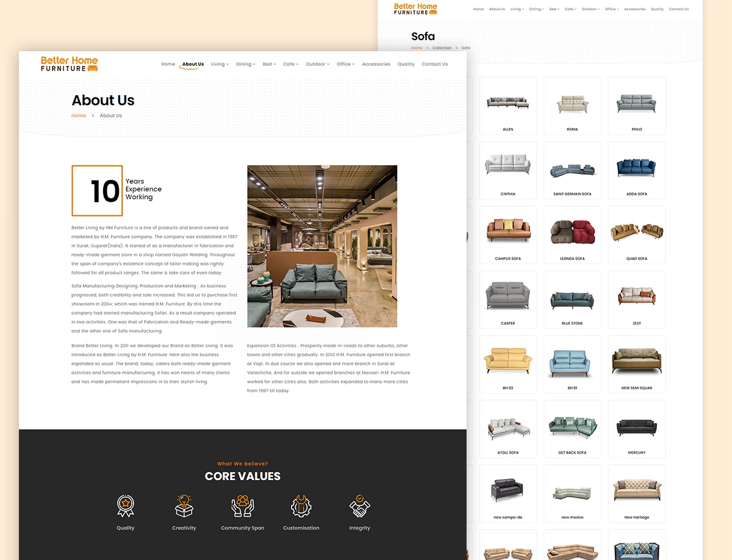
Task: Open the MERCURY black sofa card
Action: (636, 429)
